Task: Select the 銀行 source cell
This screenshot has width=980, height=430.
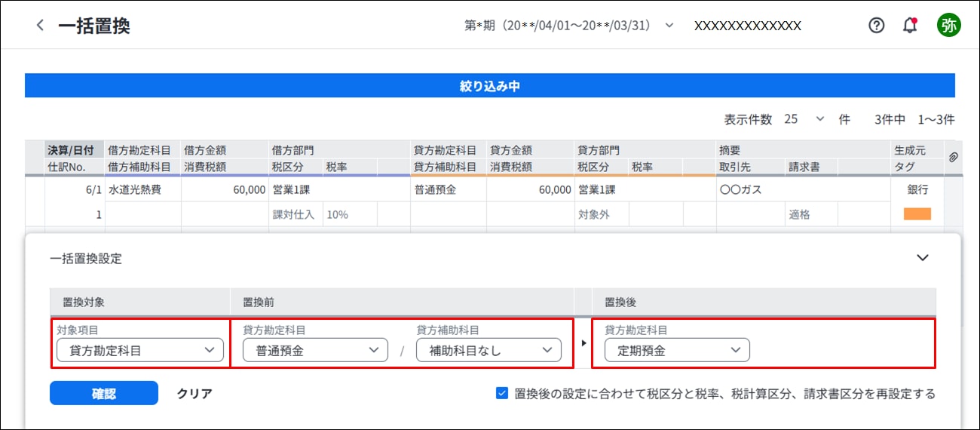Action: pyautogui.click(x=917, y=189)
